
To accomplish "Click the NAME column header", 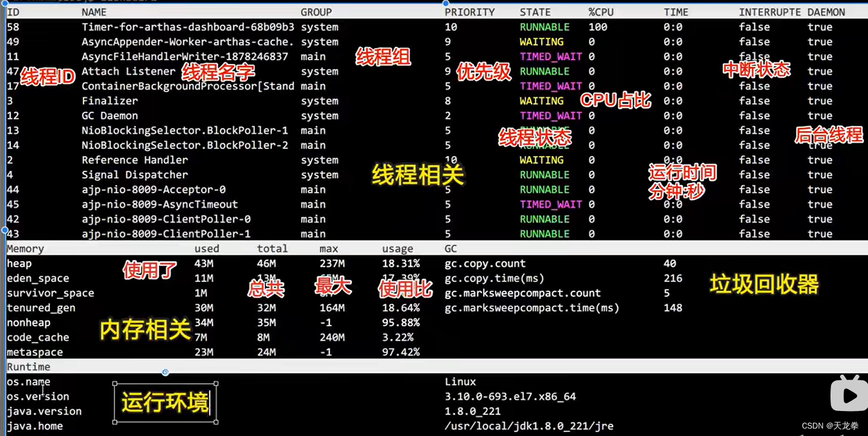I will 94,12.
